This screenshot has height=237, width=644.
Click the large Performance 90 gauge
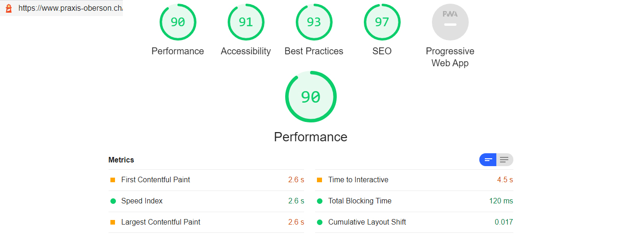click(x=310, y=97)
